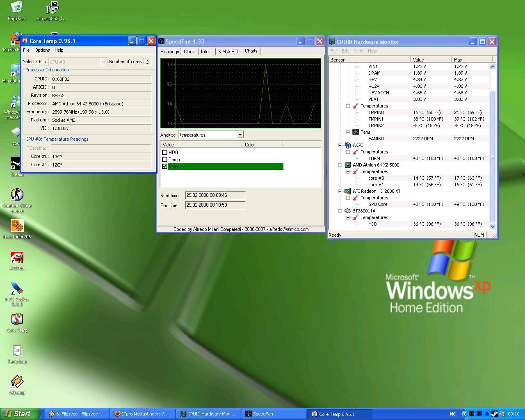Click HWMonitor vertical scrollbar up arrow
Image resolution: width=525 pixels, height=420 pixels.
(x=493, y=66)
